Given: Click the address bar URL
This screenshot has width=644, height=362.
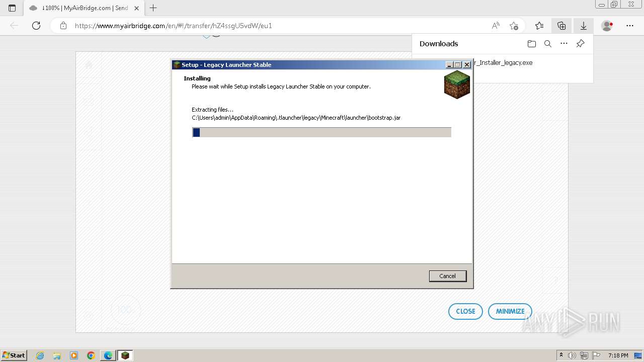Looking at the screenshot, I should click(174, 26).
